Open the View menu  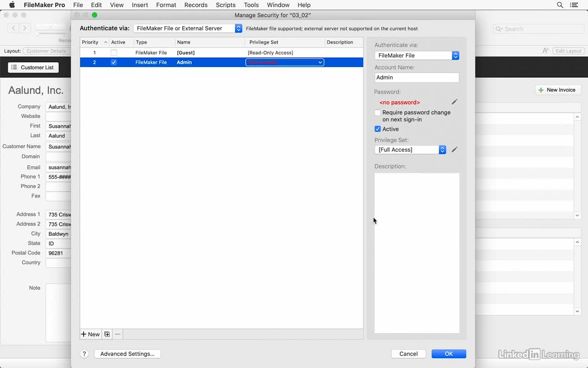(117, 5)
